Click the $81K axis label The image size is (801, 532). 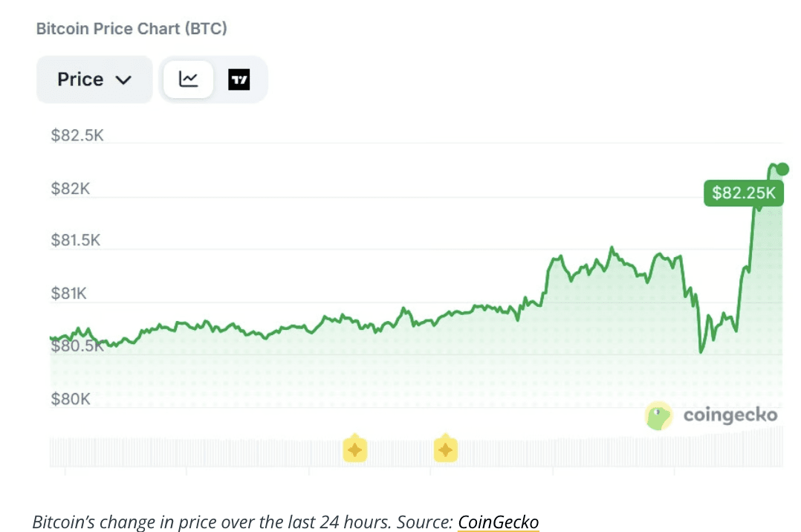[x=69, y=293]
